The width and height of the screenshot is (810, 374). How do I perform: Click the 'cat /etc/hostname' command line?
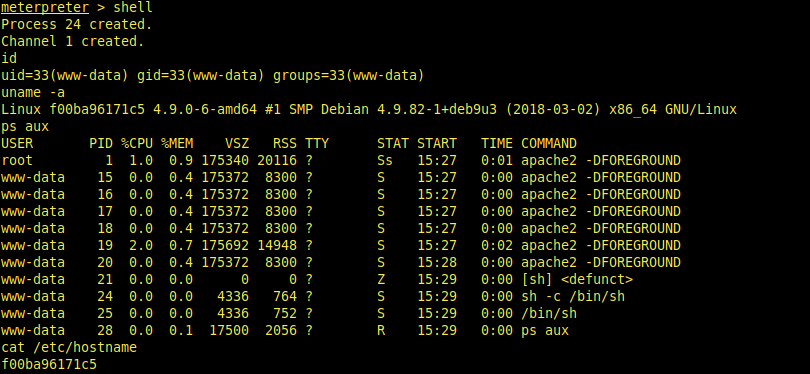click(69, 348)
